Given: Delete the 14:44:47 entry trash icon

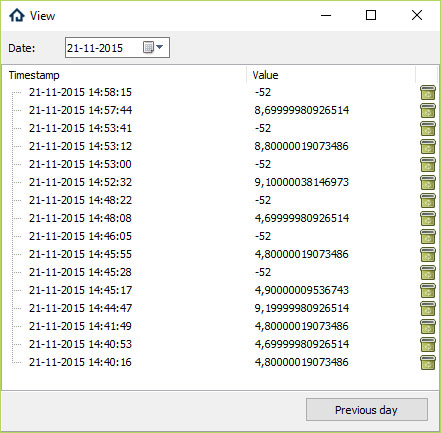Looking at the screenshot, I should pos(428,309).
